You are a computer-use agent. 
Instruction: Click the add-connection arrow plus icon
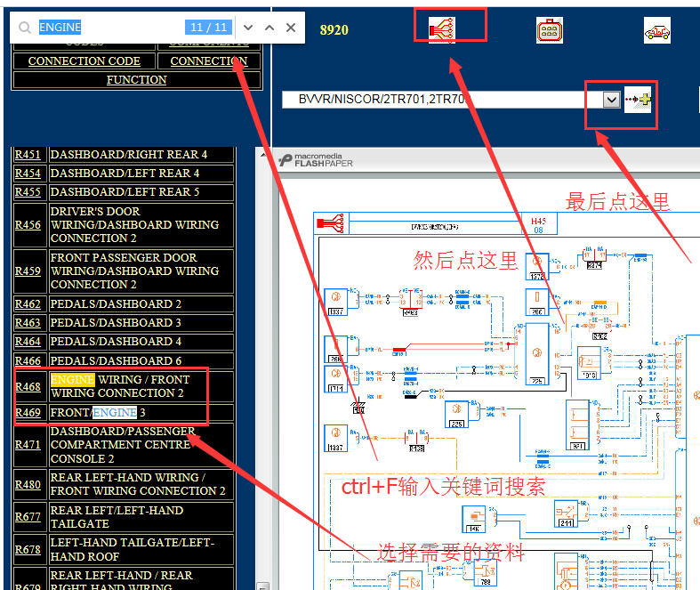[638, 99]
